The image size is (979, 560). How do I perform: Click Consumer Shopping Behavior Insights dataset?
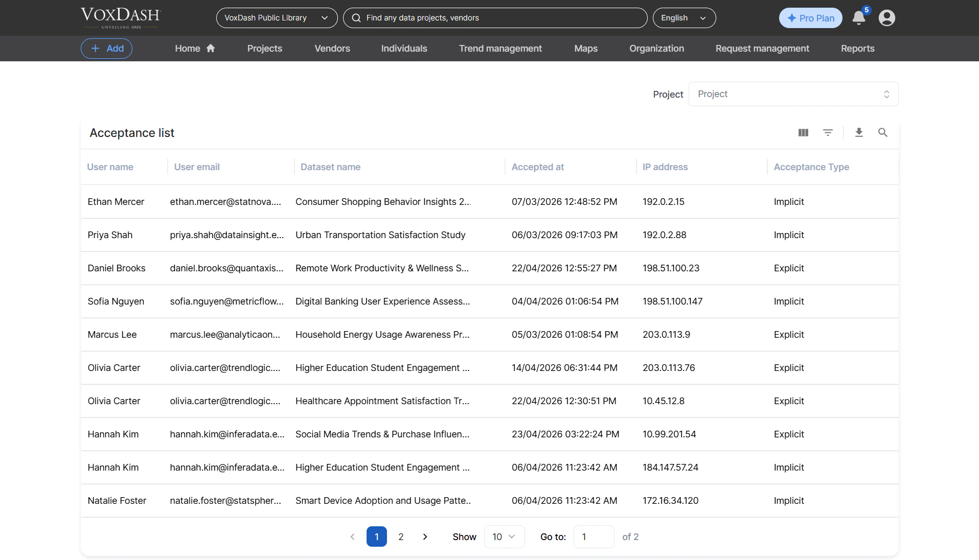pos(383,202)
